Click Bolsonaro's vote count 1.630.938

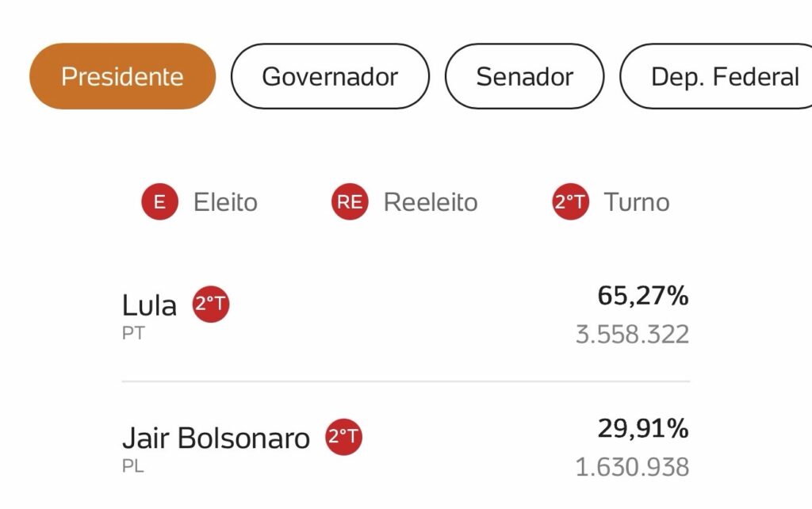(x=632, y=467)
